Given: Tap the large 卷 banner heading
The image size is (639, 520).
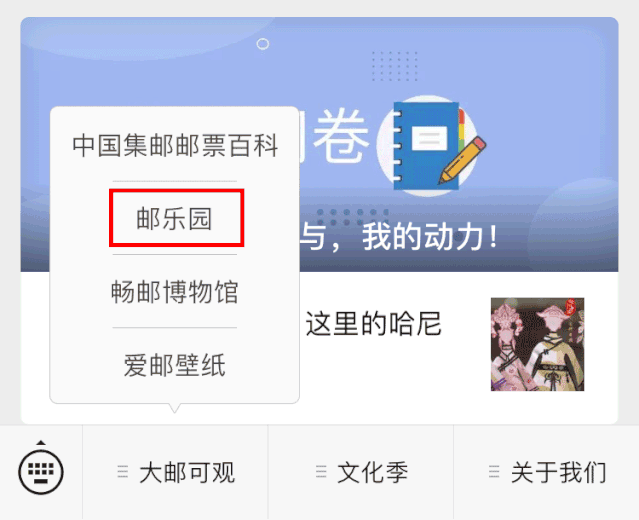Looking at the screenshot, I should tap(341, 137).
